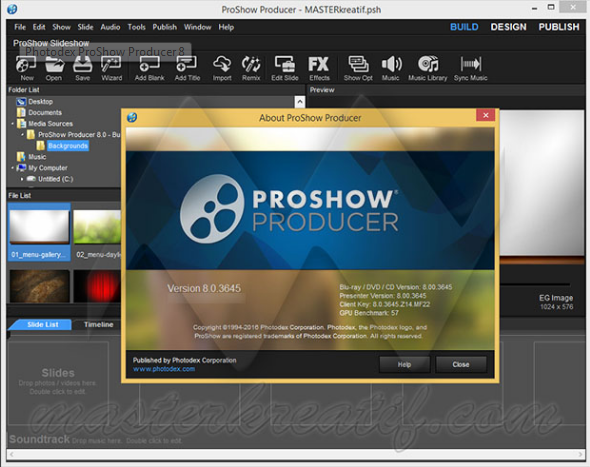Click the Soundtrack bar
The image size is (590, 467).
tap(295, 439)
